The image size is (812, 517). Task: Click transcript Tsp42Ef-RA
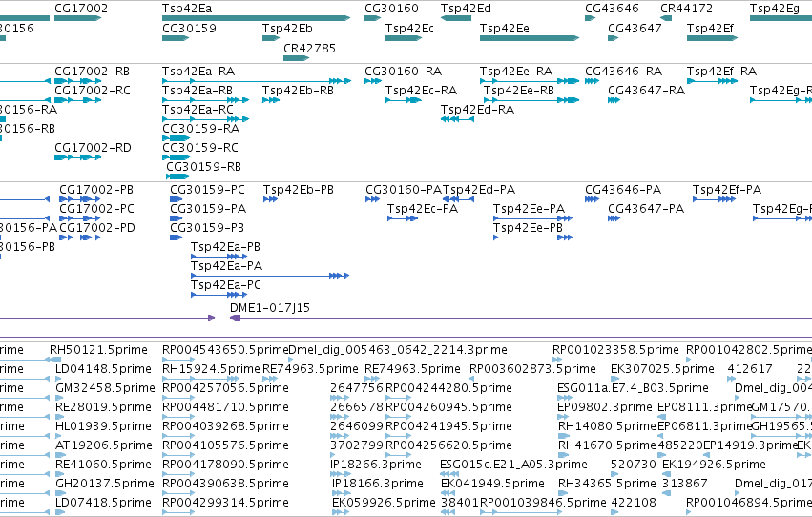point(722,71)
